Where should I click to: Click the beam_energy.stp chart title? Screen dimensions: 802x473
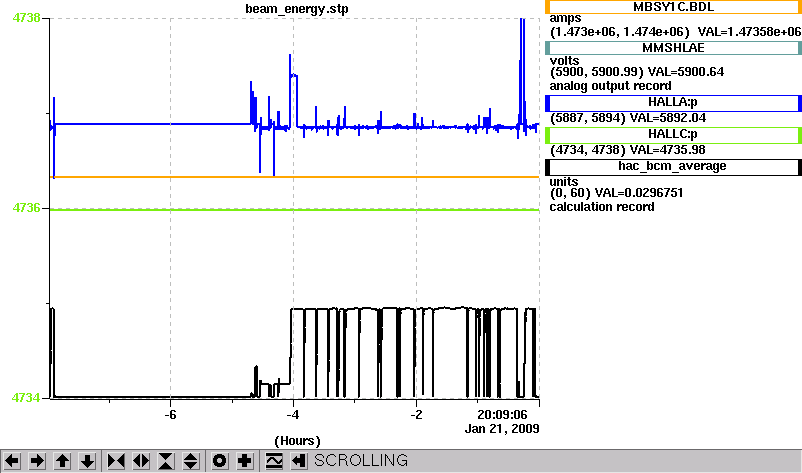coord(297,9)
